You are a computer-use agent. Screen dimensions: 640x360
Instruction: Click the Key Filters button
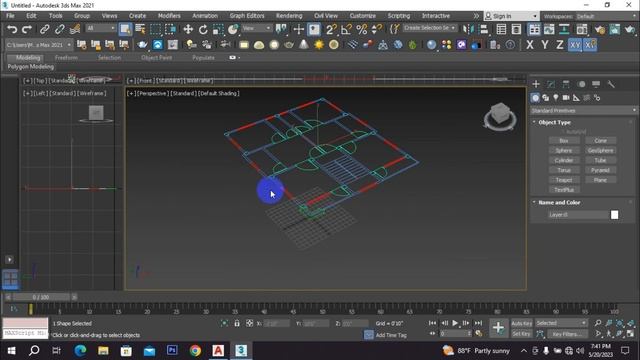click(x=567, y=334)
